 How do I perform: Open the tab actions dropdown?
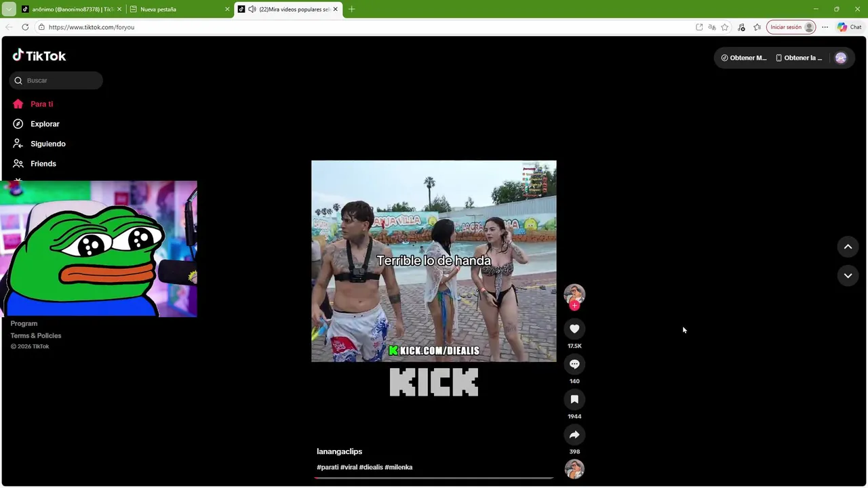[x=9, y=9]
